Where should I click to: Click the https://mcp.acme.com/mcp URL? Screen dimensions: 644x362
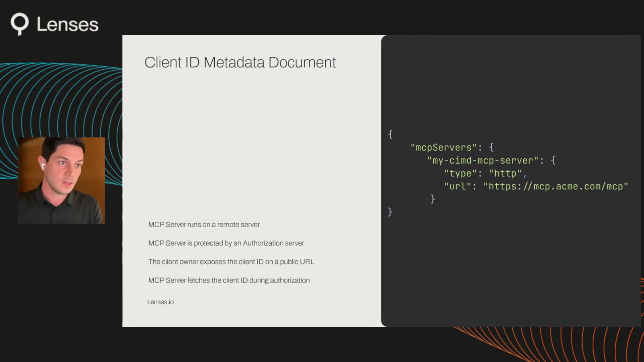pyautogui.click(x=556, y=186)
